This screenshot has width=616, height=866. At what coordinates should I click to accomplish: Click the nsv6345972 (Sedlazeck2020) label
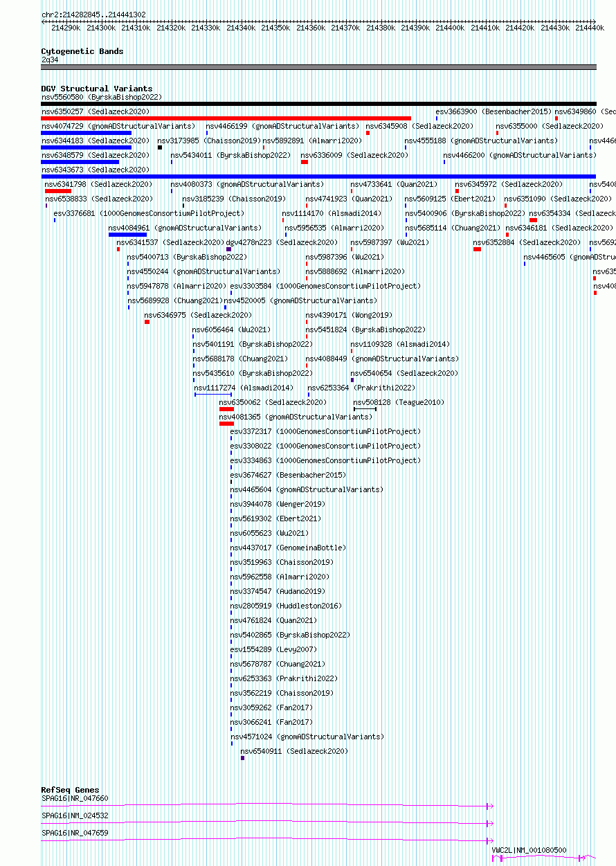coord(509,184)
